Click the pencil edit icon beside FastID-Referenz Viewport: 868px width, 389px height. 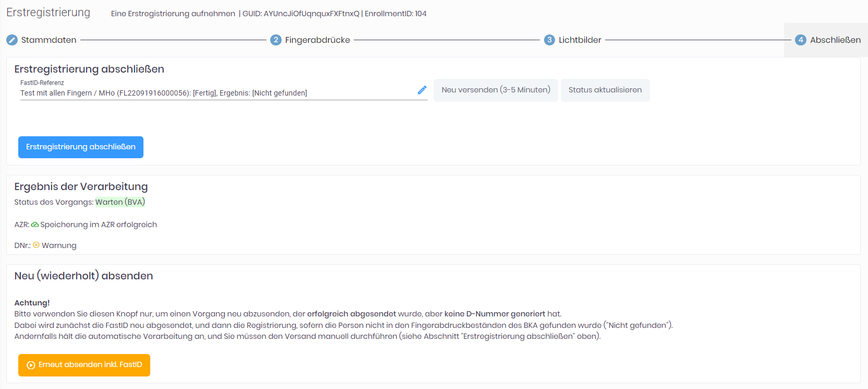422,90
